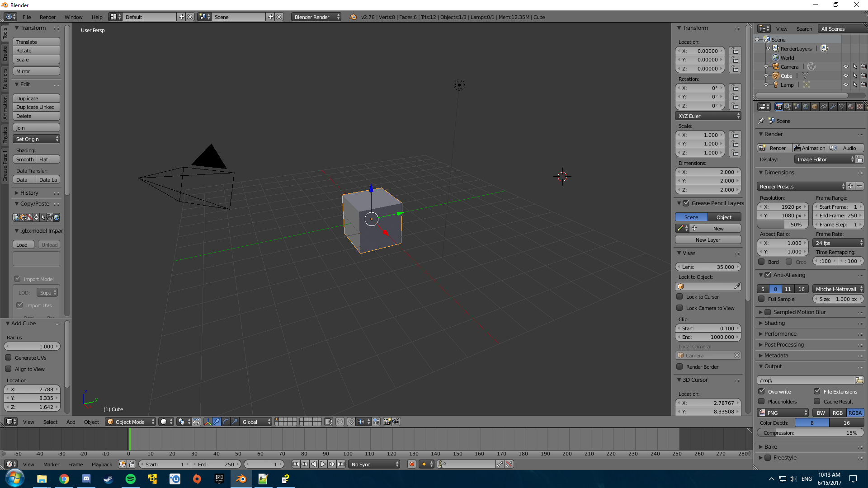The height and width of the screenshot is (488, 868).
Task: Jump to the last frame of playback
Action: [x=341, y=464]
